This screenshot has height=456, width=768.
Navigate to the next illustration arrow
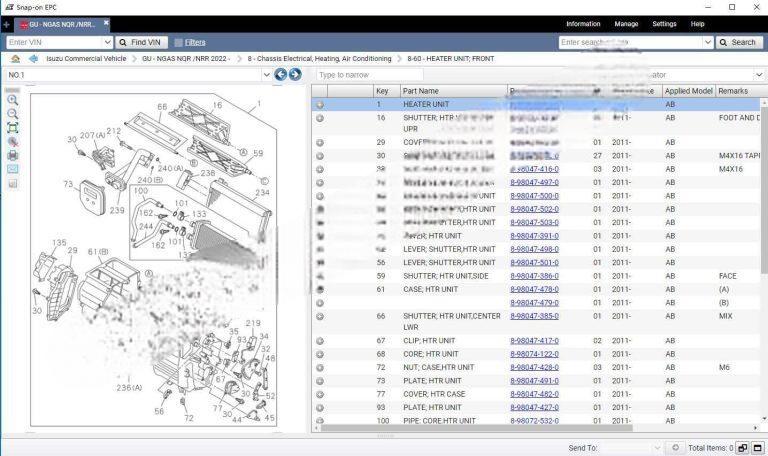coord(295,75)
